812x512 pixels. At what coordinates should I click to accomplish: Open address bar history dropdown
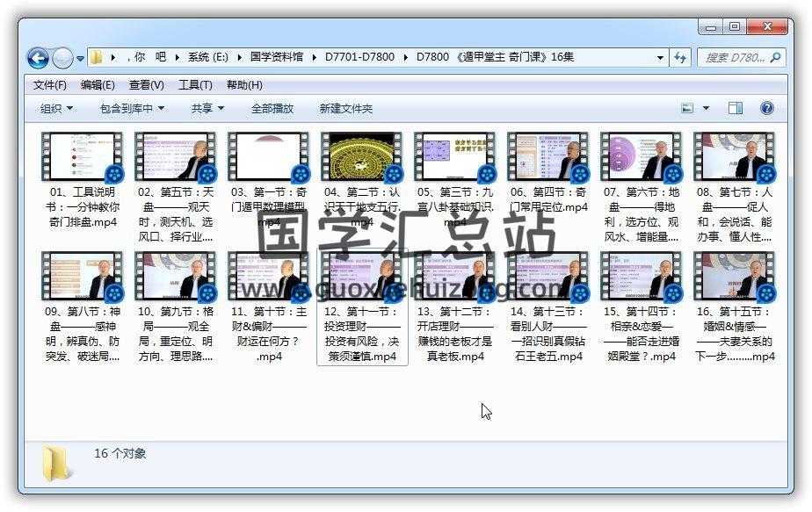(660, 57)
